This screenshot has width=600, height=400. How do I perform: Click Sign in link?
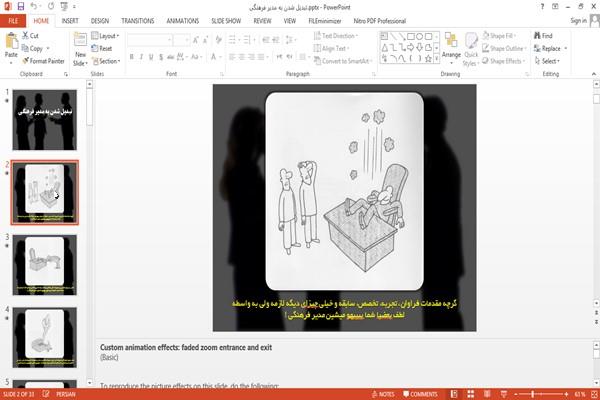click(578, 21)
